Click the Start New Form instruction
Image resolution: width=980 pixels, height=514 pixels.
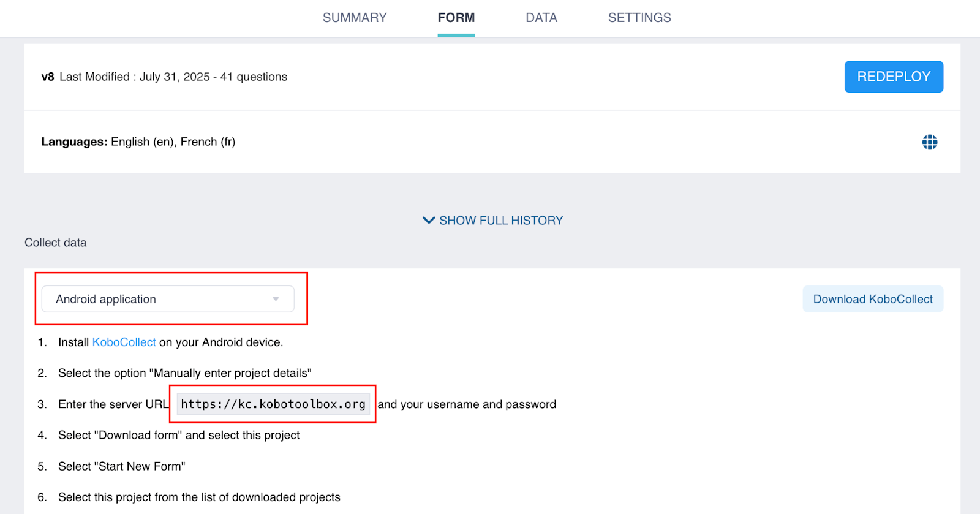(121, 466)
